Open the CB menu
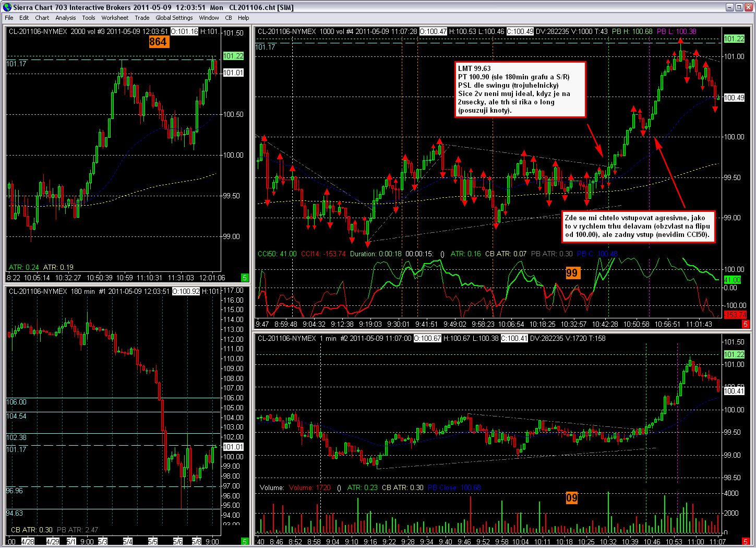Viewport: 756px width, 548px height. coord(229,18)
